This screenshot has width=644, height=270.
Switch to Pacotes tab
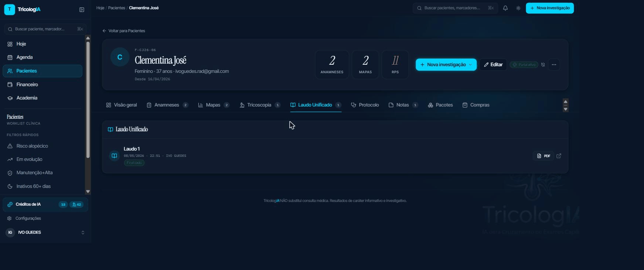coord(440,105)
